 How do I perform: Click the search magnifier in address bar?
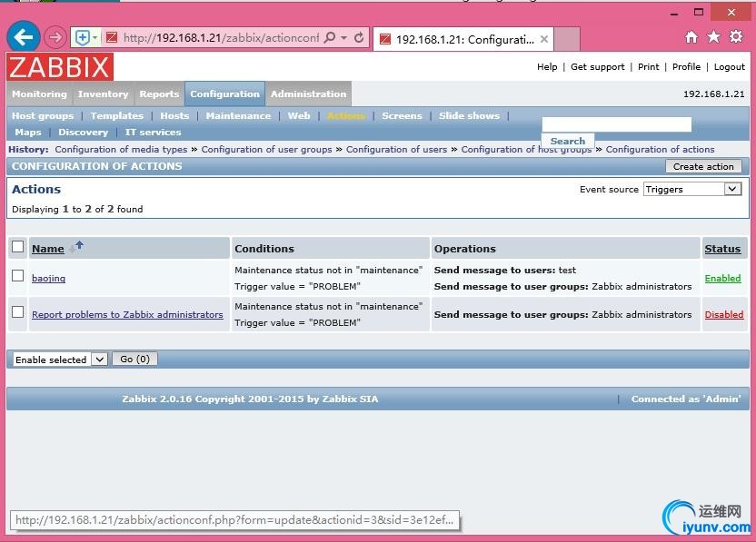click(x=330, y=37)
